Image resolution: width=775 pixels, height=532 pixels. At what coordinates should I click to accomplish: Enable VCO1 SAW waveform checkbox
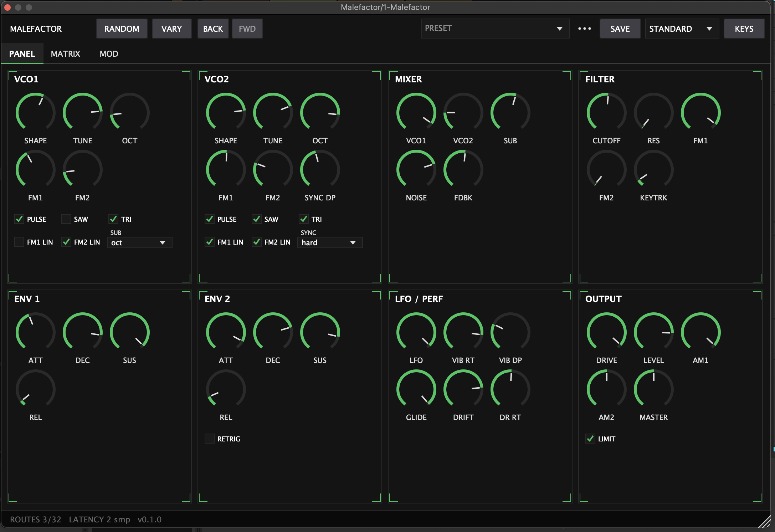[x=66, y=219]
